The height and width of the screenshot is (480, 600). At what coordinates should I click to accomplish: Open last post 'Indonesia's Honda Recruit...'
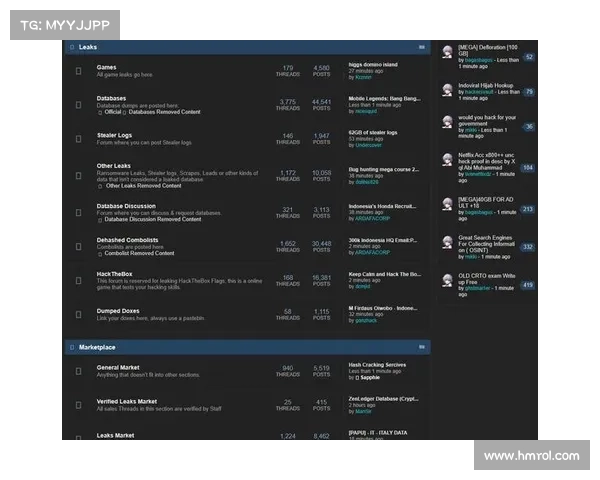[382, 206]
